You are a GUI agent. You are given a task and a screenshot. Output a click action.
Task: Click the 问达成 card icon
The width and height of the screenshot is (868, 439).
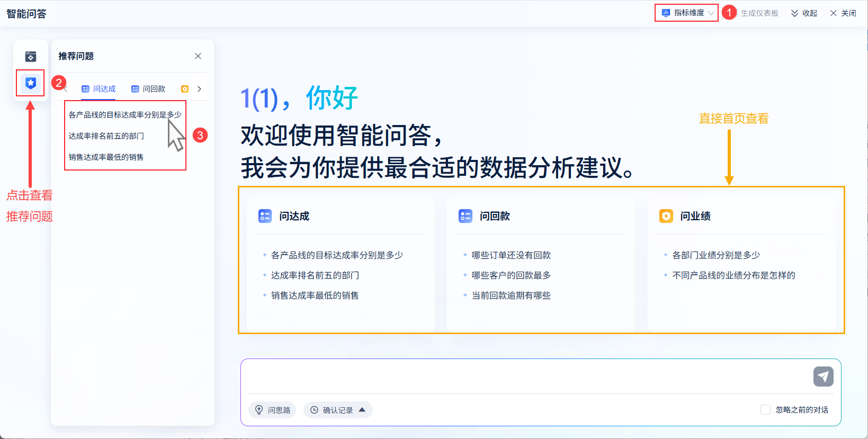point(265,216)
